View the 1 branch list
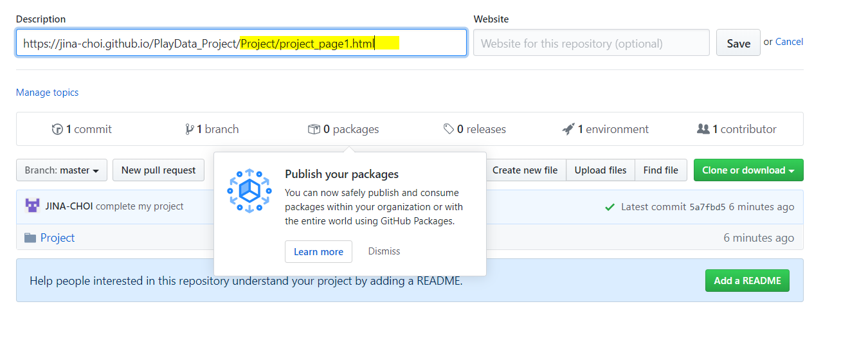868x349 pixels. pos(212,129)
